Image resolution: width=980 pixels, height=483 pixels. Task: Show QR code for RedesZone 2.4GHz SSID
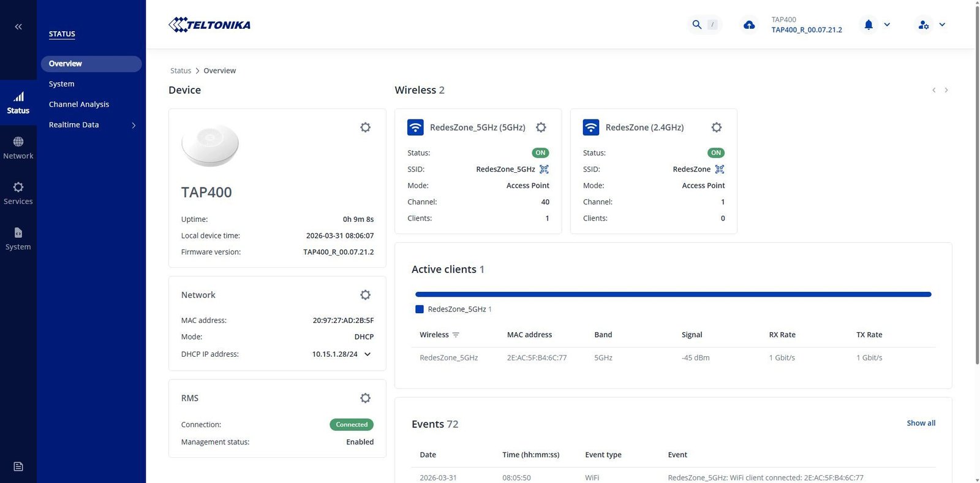[x=720, y=169]
